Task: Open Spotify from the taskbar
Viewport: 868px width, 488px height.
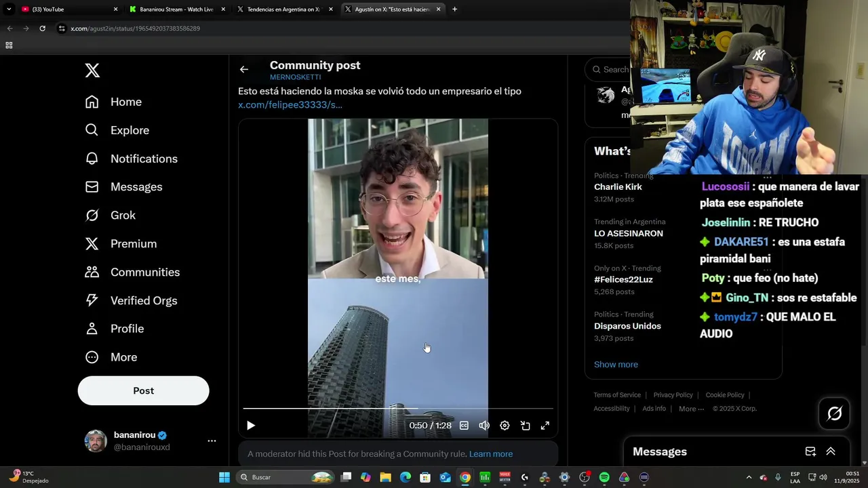Action: [x=604, y=477]
